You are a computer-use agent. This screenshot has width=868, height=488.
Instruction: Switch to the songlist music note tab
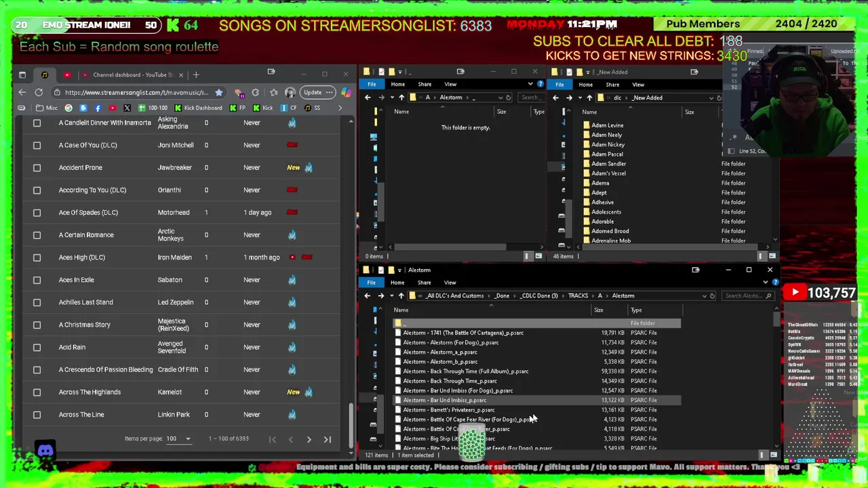(45, 75)
